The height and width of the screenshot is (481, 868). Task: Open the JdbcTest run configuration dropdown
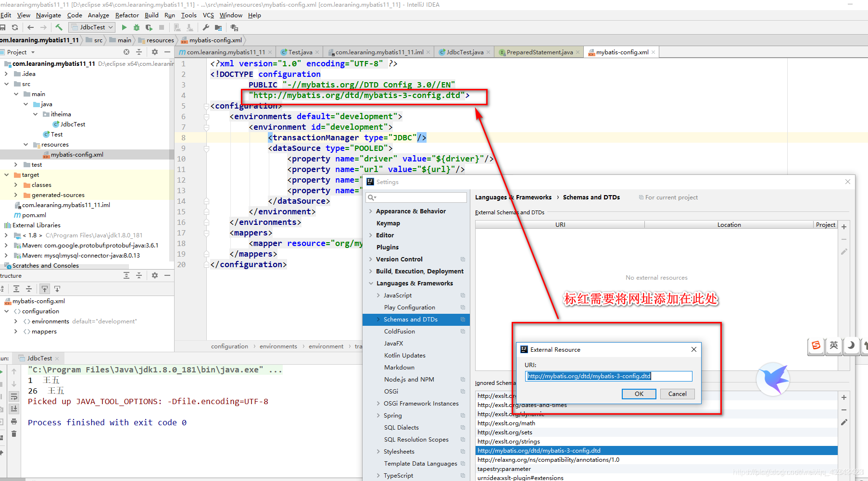[91, 27]
